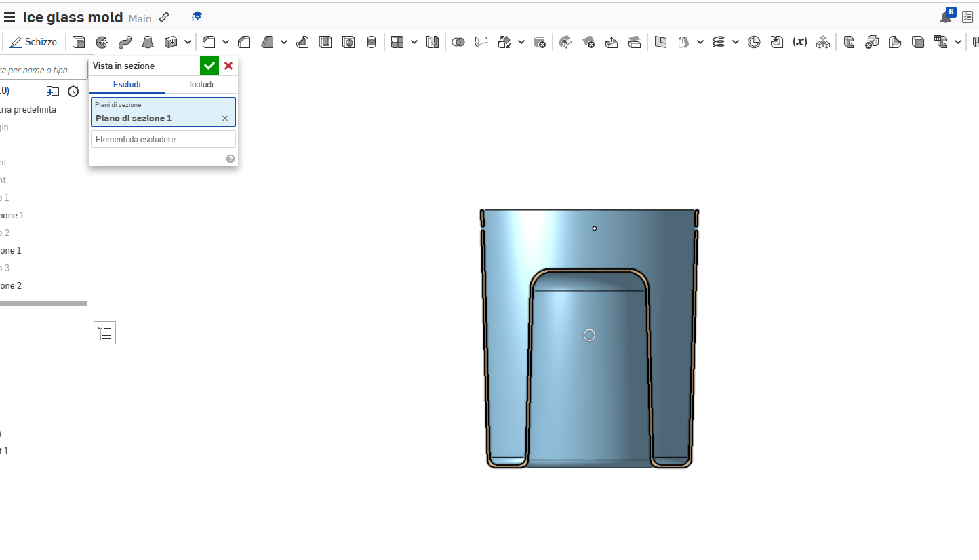
Task: Select the surface tool beside Plane
Action: (x=683, y=42)
